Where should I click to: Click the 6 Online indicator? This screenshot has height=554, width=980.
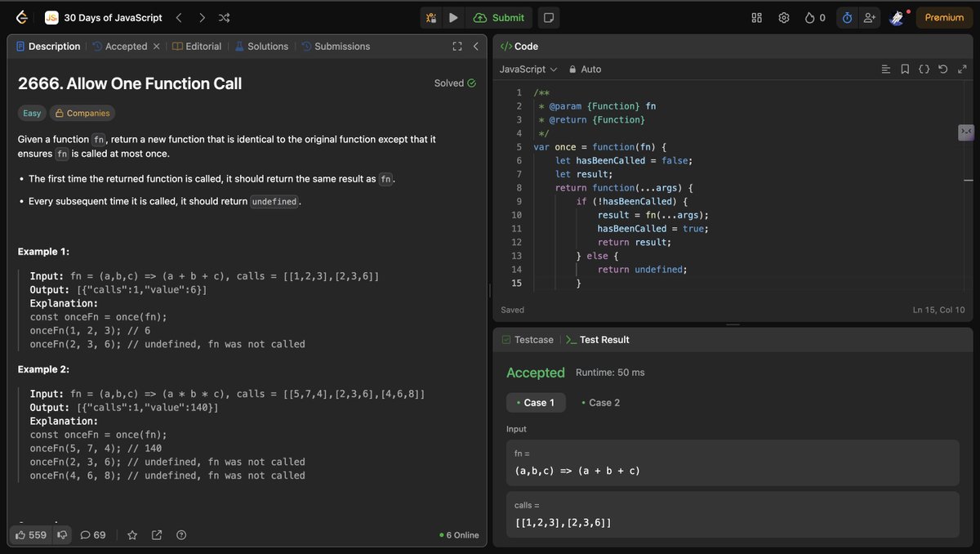pyautogui.click(x=459, y=535)
